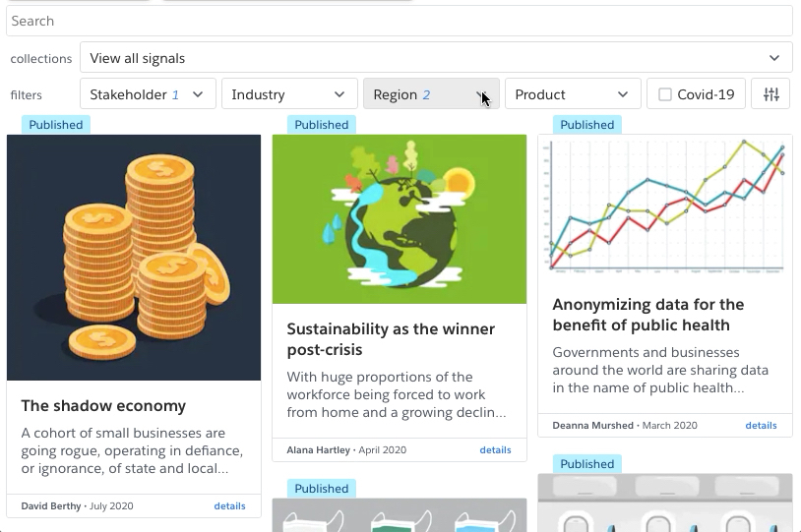Select the line chart thumbnail image
Screen dimensions: 801x532
[665, 207]
